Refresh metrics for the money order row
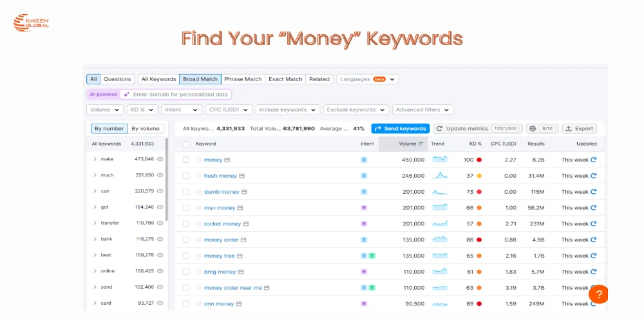 (x=594, y=240)
